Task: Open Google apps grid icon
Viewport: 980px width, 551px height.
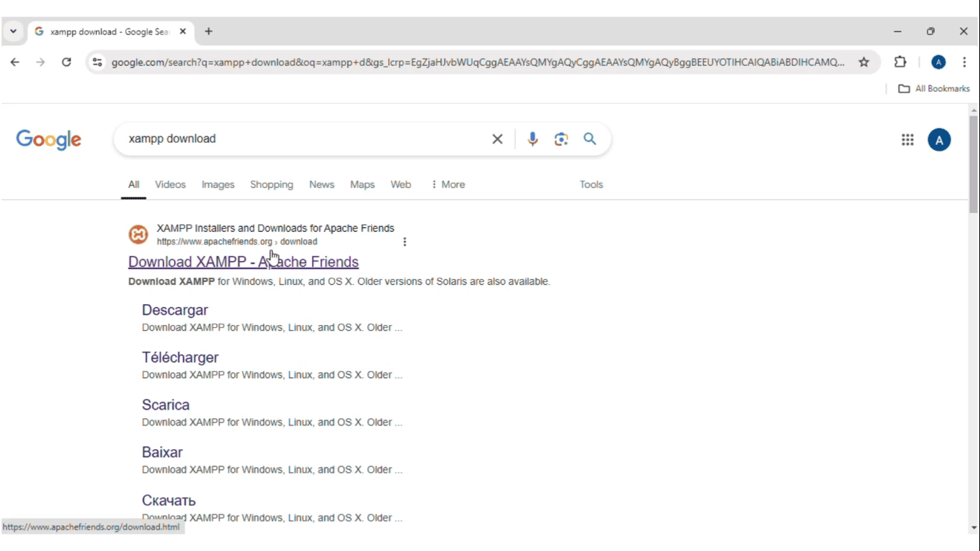Action: tap(908, 140)
